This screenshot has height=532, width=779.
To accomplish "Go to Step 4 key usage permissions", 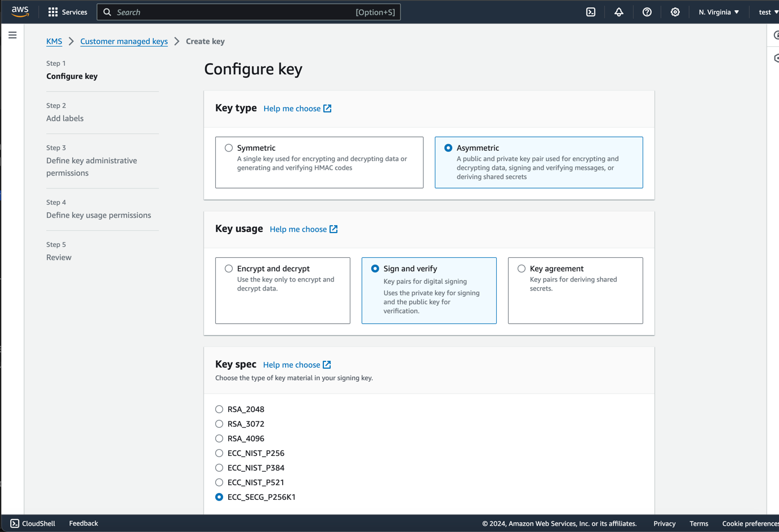I will [99, 215].
